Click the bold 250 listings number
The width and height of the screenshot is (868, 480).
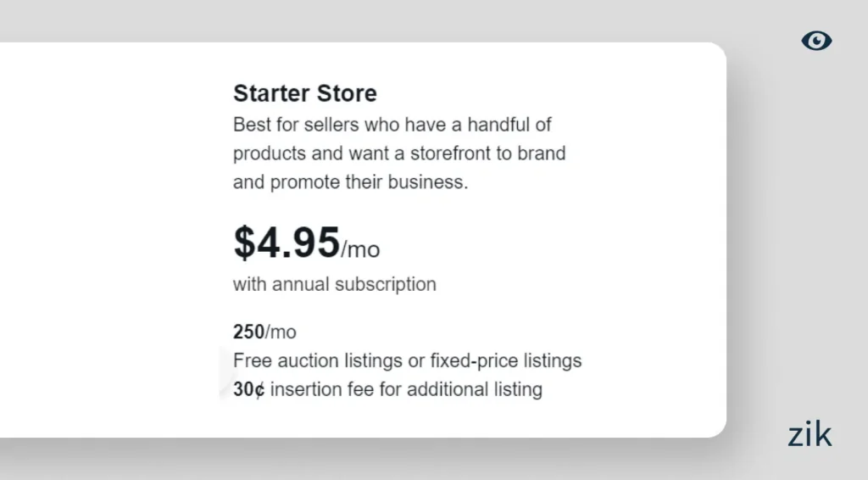point(248,332)
